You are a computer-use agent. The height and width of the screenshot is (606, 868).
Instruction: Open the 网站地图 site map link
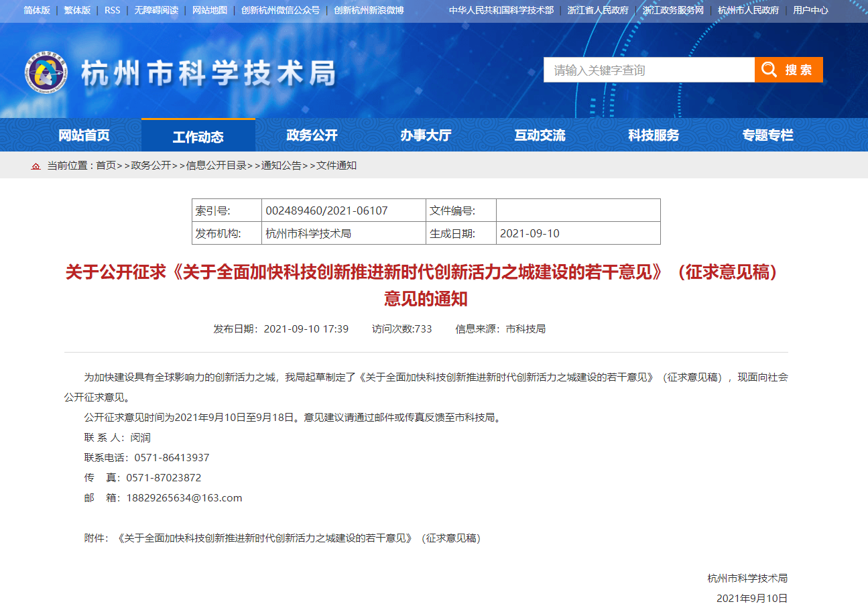click(210, 11)
